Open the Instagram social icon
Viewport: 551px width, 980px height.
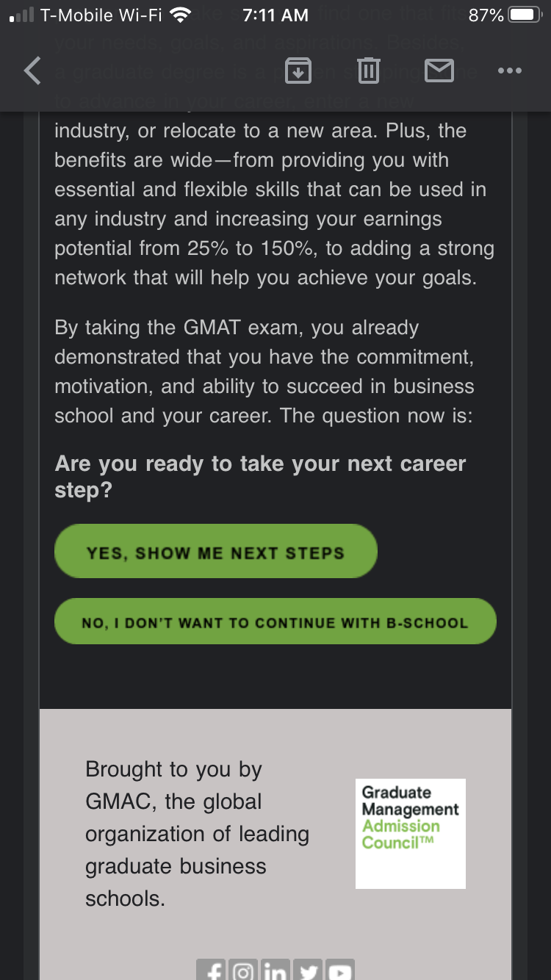click(x=243, y=971)
